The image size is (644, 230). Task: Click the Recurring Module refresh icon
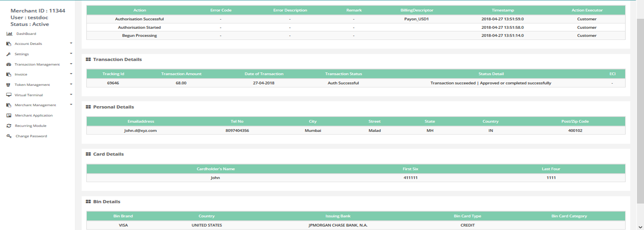point(9,126)
